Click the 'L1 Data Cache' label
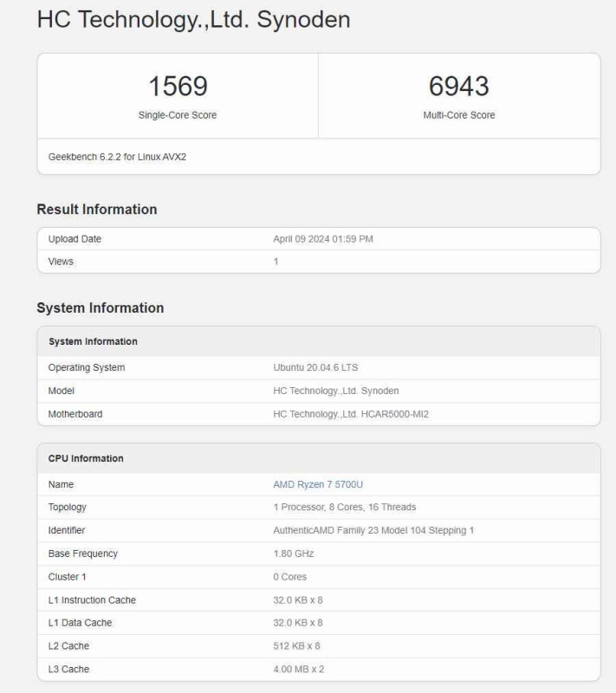Image resolution: width=616 pixels, height=693 pixels. pos(80,623)
